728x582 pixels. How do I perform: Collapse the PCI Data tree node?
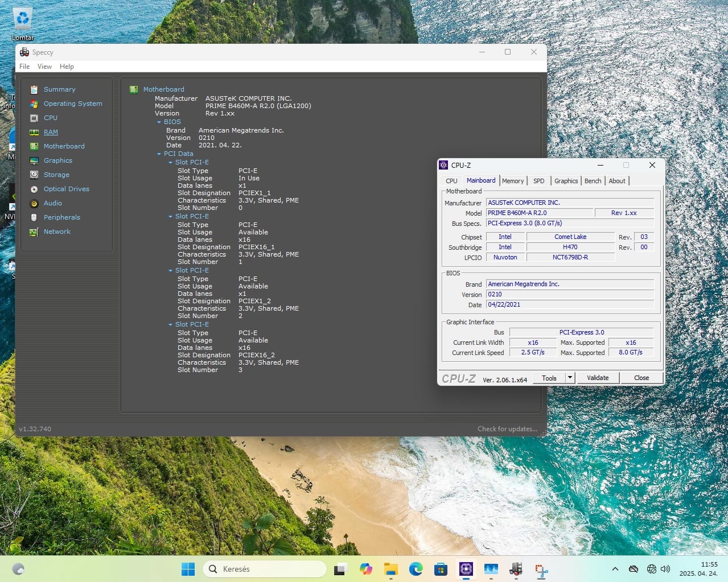click(159, 154)
